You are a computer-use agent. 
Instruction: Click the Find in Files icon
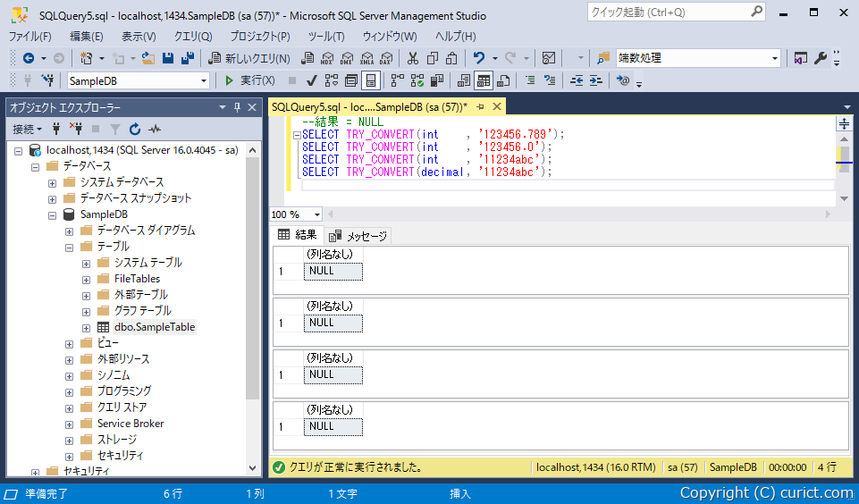(603, 58)
